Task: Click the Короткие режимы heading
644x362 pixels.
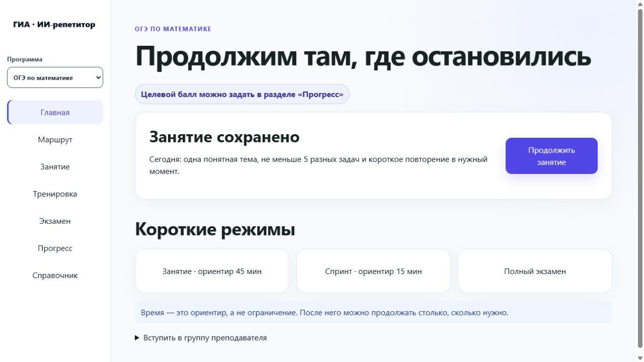Action: click(x=215, y=229)
